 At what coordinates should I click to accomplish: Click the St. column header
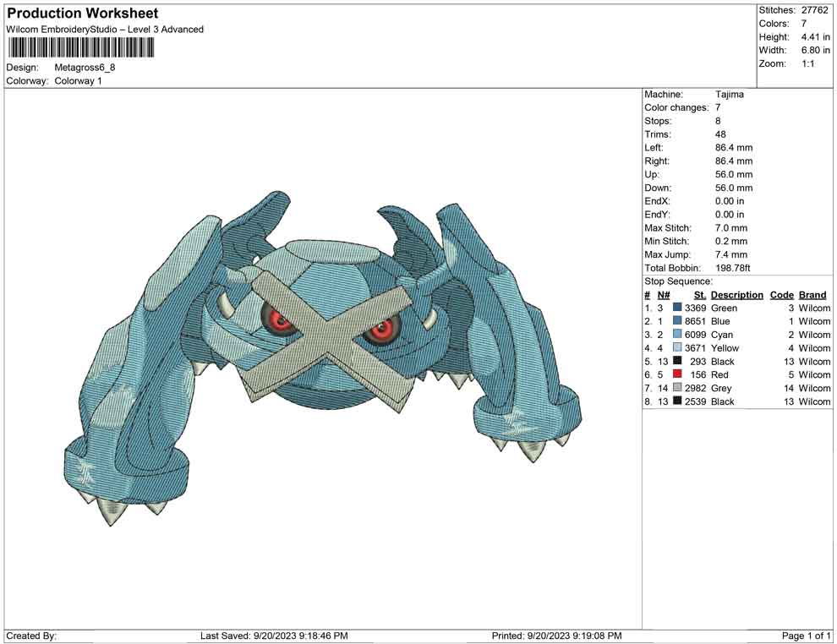(x=700, y=294)
